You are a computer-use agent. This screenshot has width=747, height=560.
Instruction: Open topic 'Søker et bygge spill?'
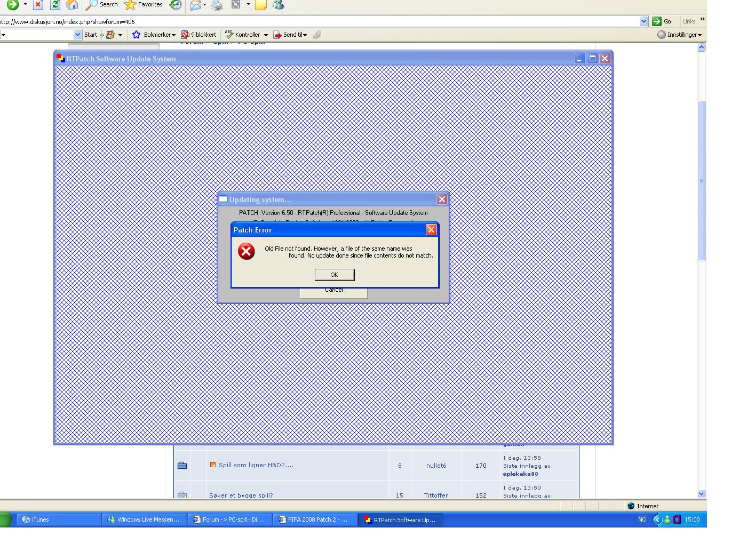click(x=241, y=495)
